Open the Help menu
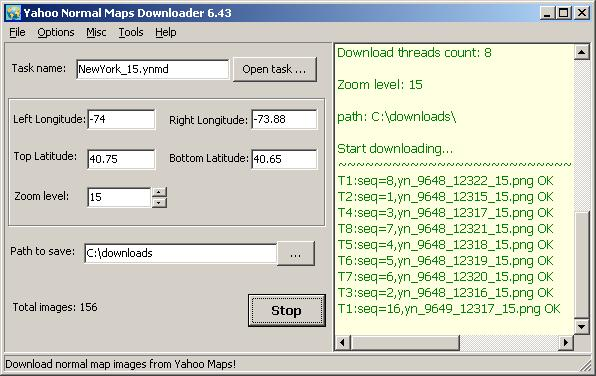596x376 pixels. (x=166, y=32)
